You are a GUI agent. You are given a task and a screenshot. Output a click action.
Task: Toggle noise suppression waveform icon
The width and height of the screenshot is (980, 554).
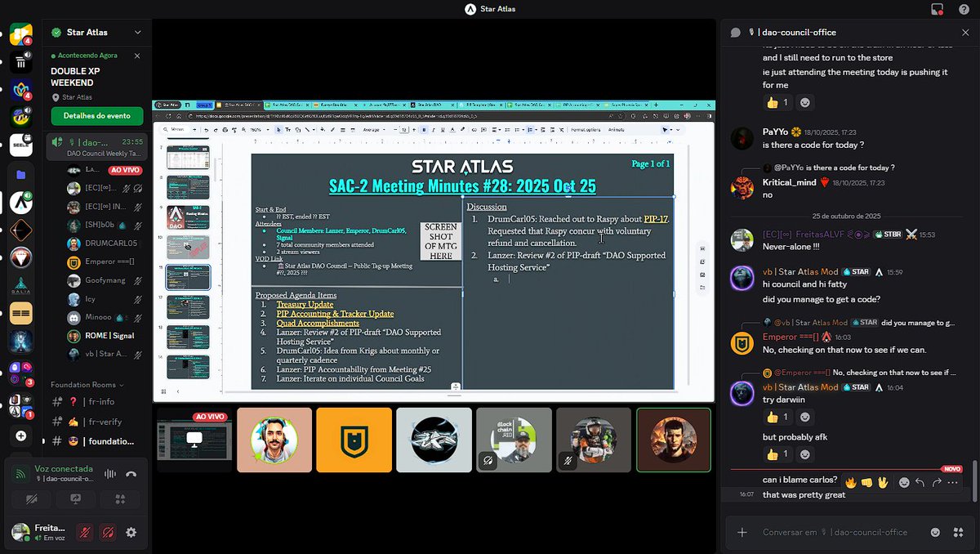tap(109, 474)
